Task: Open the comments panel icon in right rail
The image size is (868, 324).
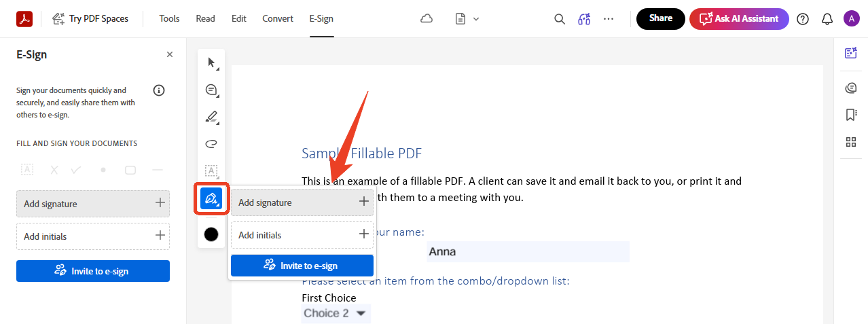Action: click(x=850, y=88)
